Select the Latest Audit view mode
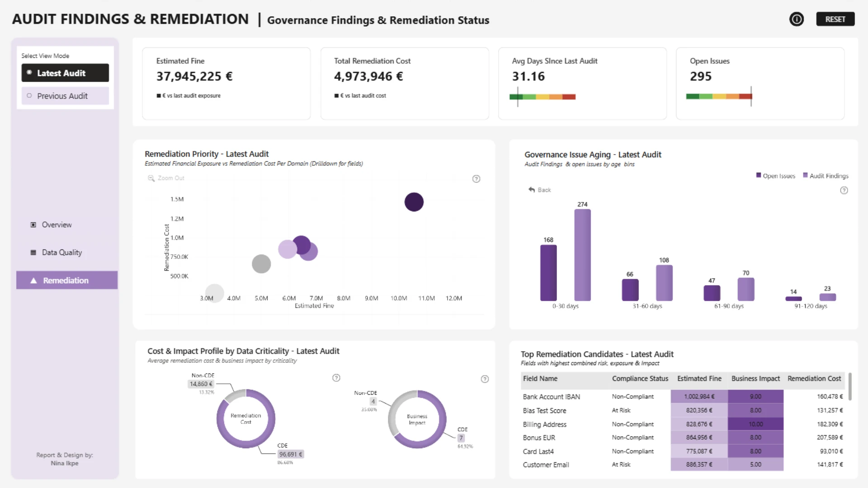The width and height of the screenshot is (868, 488). tap(65, 73)
